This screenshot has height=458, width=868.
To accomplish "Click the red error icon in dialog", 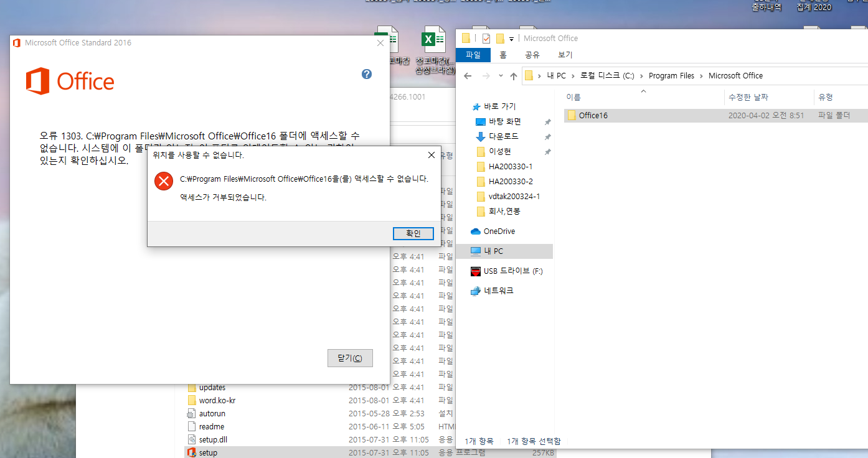I will [x=164, y=181].
